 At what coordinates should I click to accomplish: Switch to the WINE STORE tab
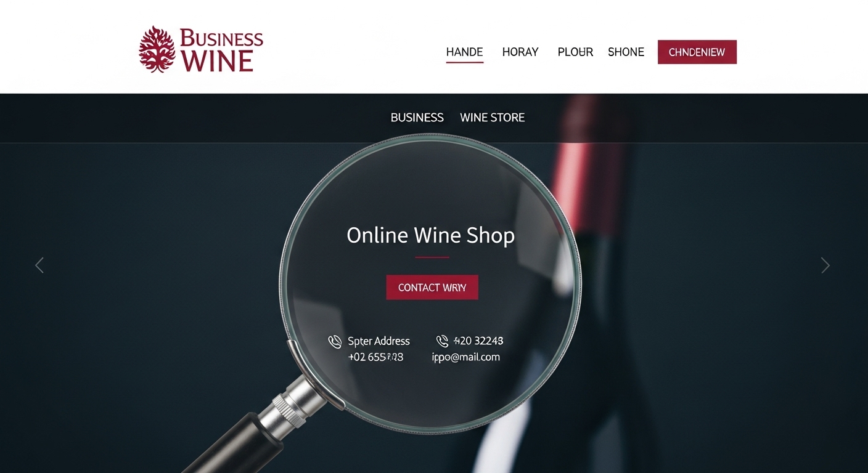point(493,118)
